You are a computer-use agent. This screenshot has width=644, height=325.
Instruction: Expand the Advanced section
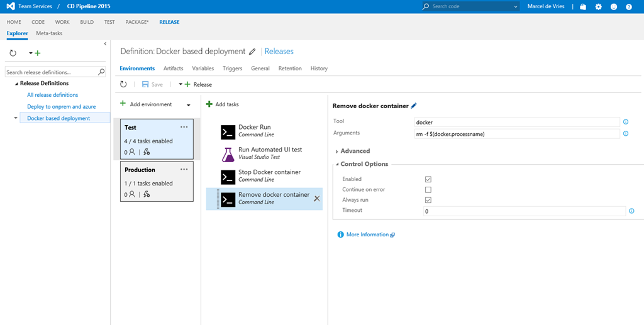[x=355, y=151]
